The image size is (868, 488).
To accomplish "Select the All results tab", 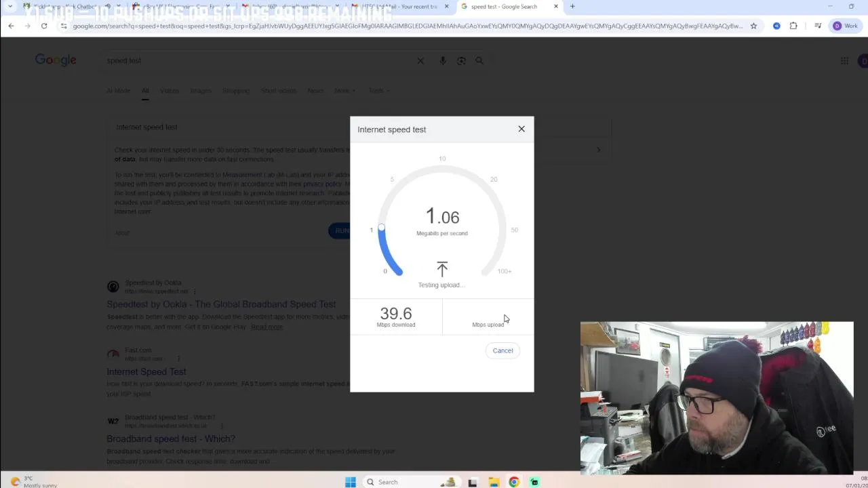I will click(145, 91).
